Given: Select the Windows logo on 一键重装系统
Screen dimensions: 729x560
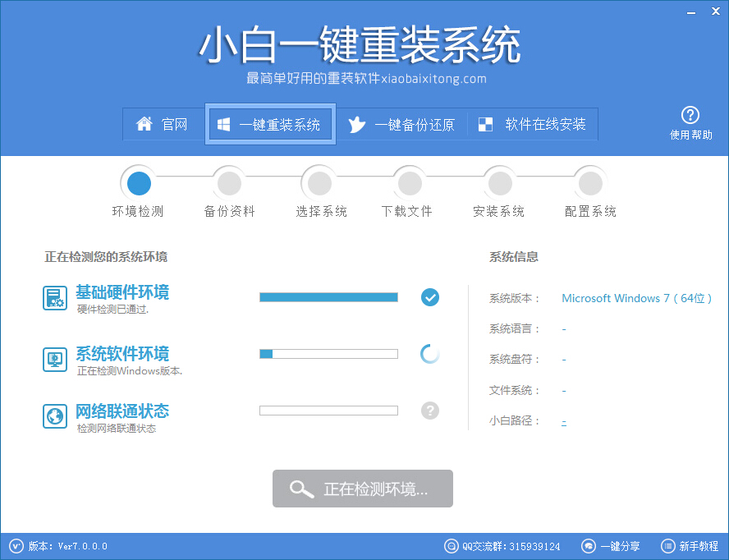Looking at the screenshot, I should tap(222, 124).
